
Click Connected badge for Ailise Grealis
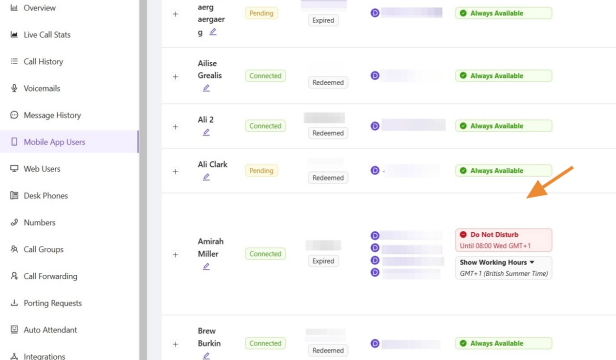265,76
